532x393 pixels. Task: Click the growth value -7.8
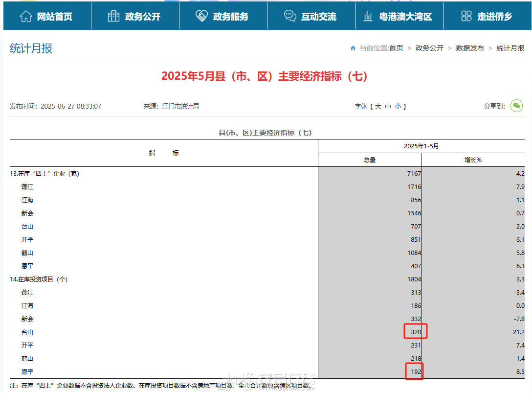click(519, 319)
